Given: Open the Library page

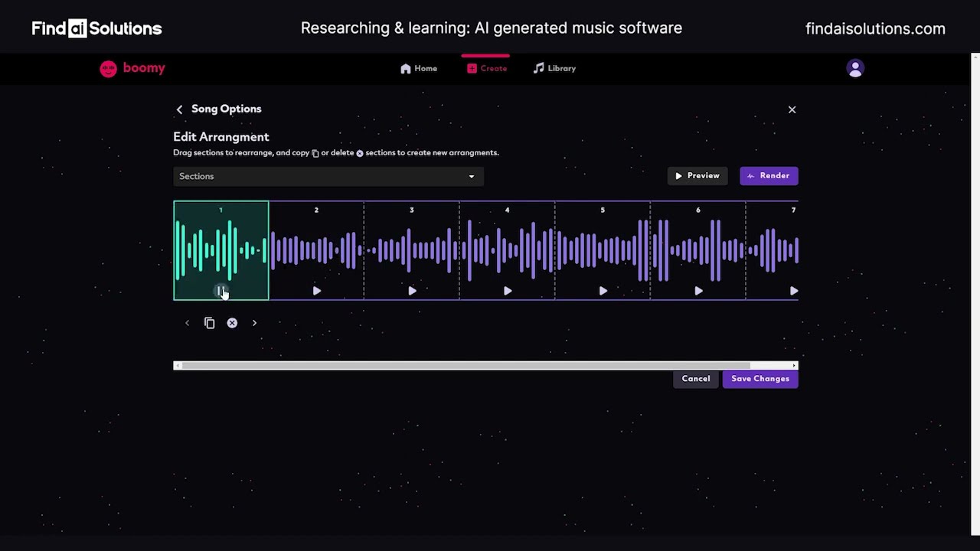Looking at the screenshot, I should 554,68.
